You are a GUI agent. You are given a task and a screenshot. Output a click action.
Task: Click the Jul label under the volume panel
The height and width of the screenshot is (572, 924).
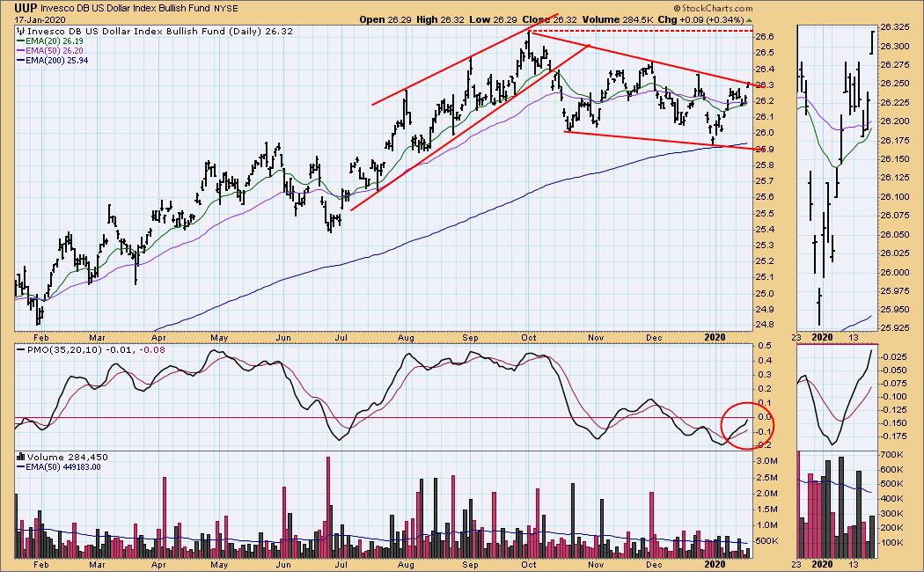(x=341, y=564)
